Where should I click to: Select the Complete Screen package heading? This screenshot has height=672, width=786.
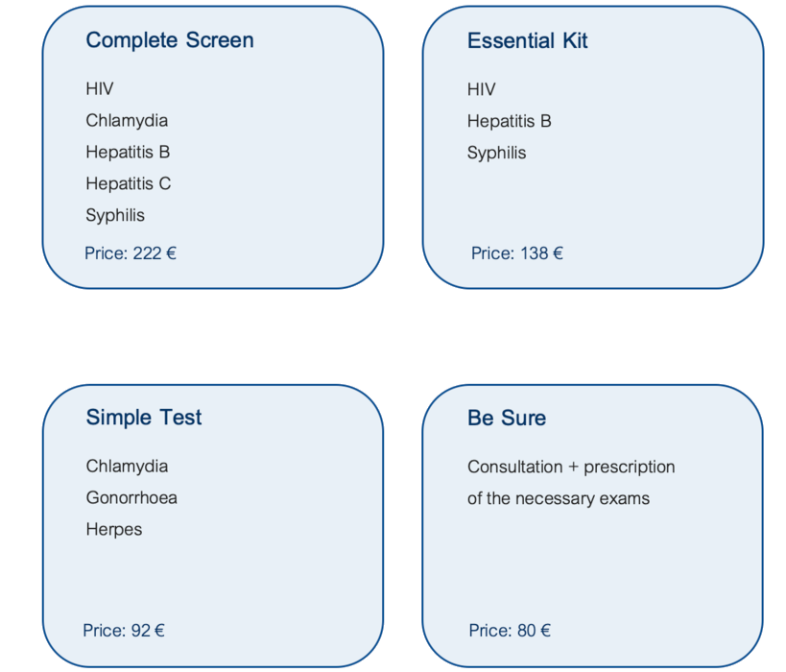[x=170, y=40]
